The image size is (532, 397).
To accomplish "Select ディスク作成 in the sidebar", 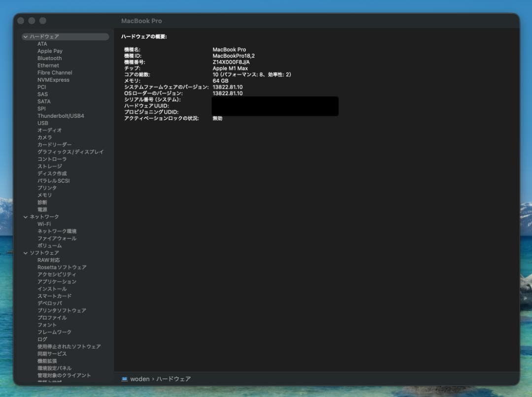I will 52,173.
